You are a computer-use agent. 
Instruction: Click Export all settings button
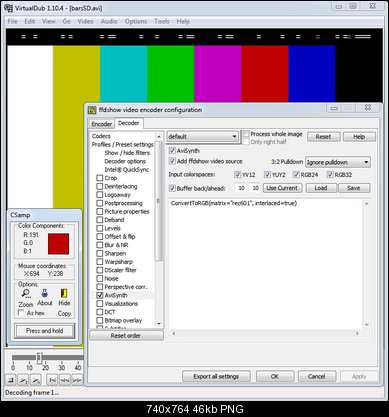[216, 376]
